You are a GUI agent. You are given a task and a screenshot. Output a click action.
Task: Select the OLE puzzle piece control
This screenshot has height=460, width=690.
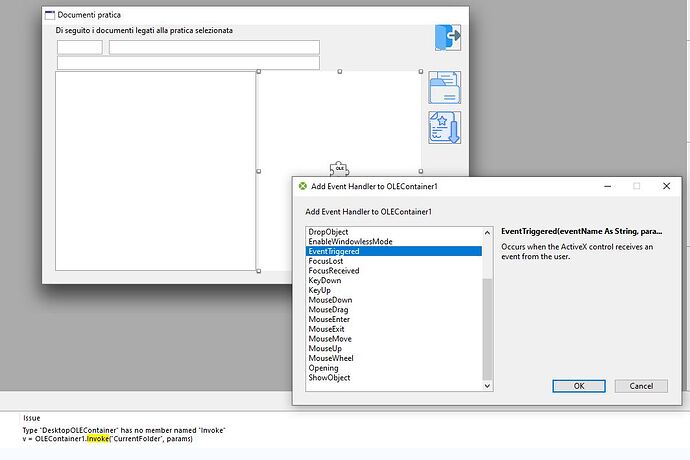[x=340, y=168]
